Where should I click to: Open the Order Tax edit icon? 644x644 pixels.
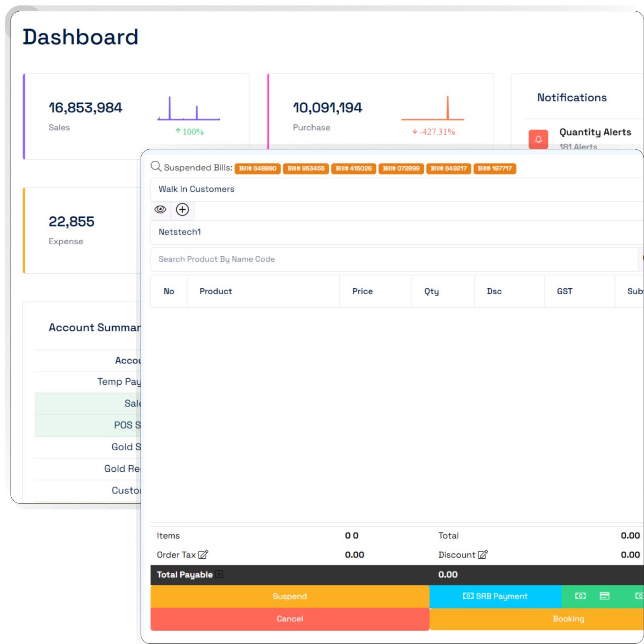click(x=203, y=555)
